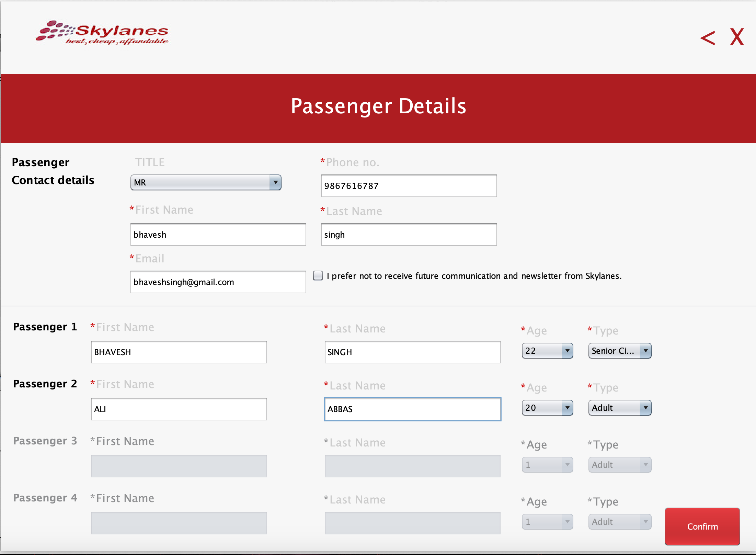The width and height of the screenshot is (756, 555).
Task: Click the red X close icon
Action: (x=737, y=37)
